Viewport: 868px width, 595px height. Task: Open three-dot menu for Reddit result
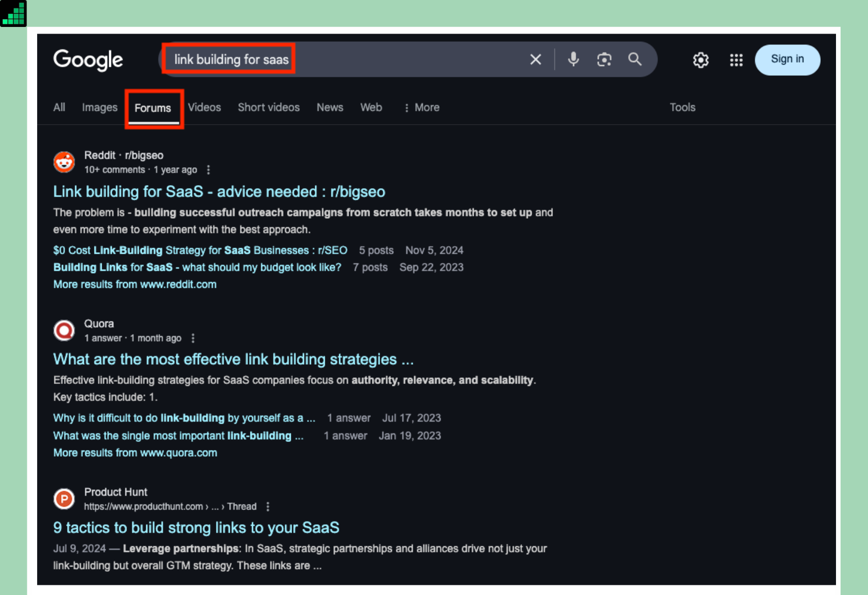pos(208,170)
